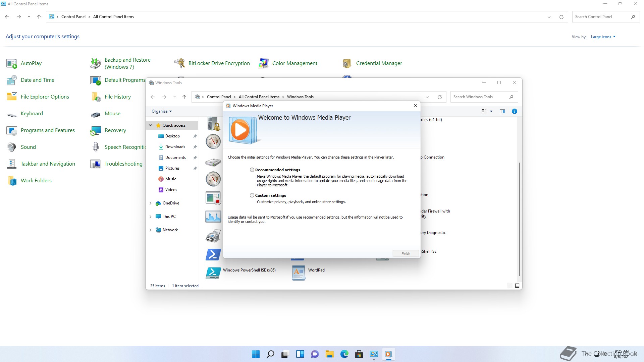The width and height of the screenshot is (644, 362).
Task: Click Control Panel breadcrumb in main window
Action: 73,17
